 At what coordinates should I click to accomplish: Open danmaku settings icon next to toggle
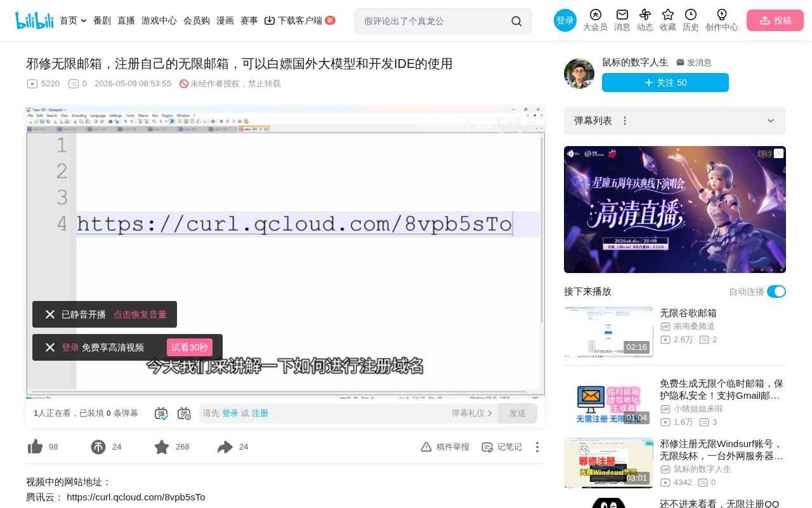[x=184, y=413]
